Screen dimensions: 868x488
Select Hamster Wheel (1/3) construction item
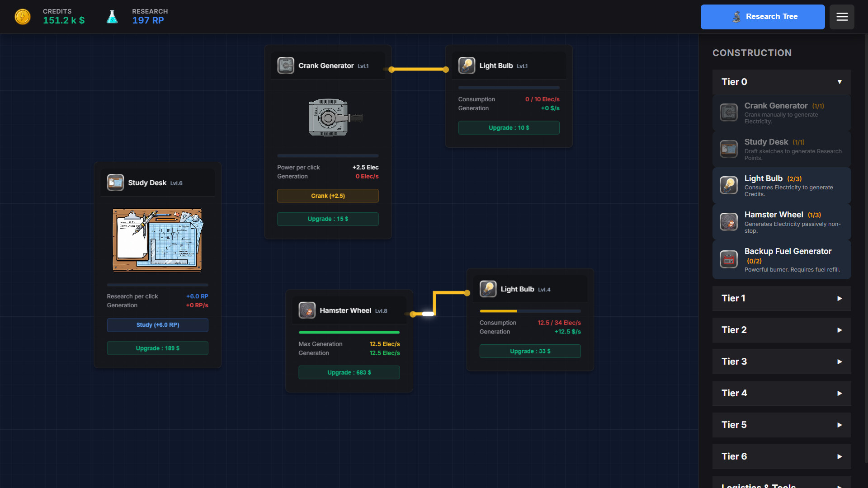pos(782,222)
